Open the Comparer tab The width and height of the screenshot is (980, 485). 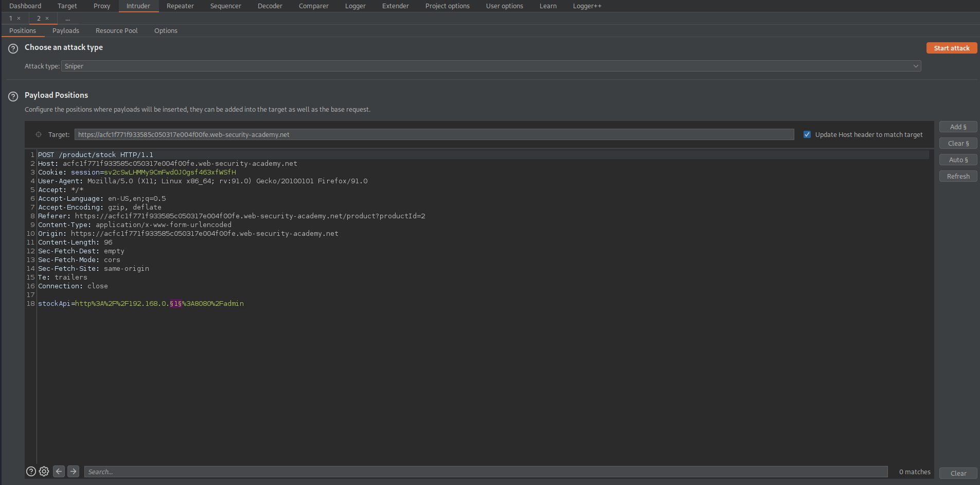point(314,6)
